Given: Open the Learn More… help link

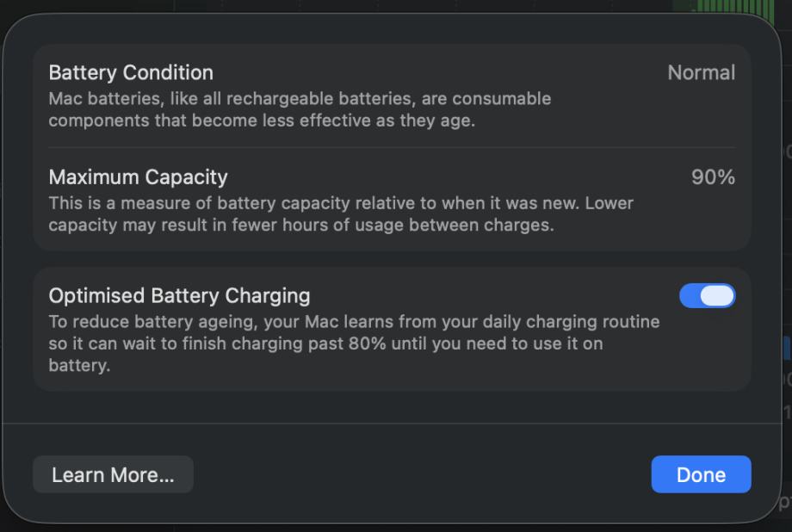Looking at the screenshot, I should pyautogui.click(x=113, y=474).
